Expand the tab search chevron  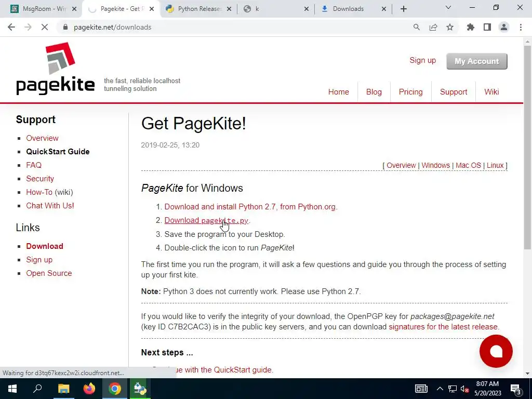448,7
